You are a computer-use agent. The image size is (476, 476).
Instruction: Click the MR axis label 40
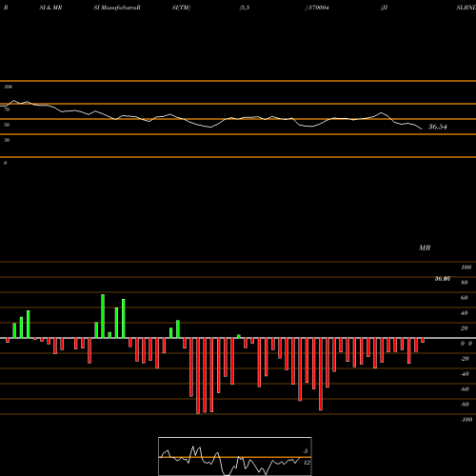point(465,313)
